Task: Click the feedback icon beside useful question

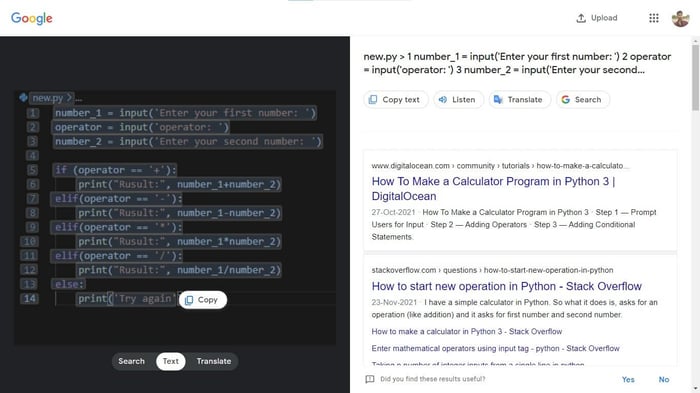Action: [x=370, y=379]
